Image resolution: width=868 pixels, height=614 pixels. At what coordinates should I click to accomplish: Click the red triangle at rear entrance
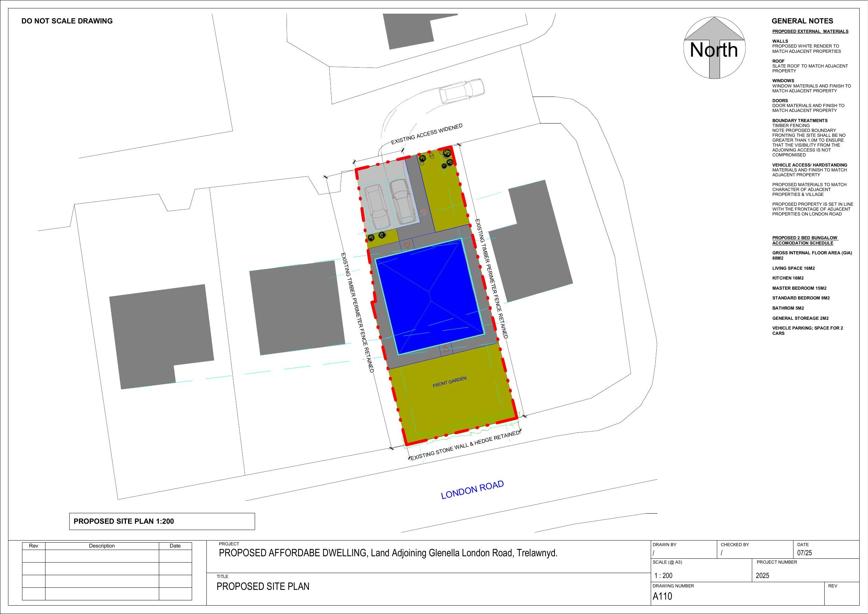[407, 246]
